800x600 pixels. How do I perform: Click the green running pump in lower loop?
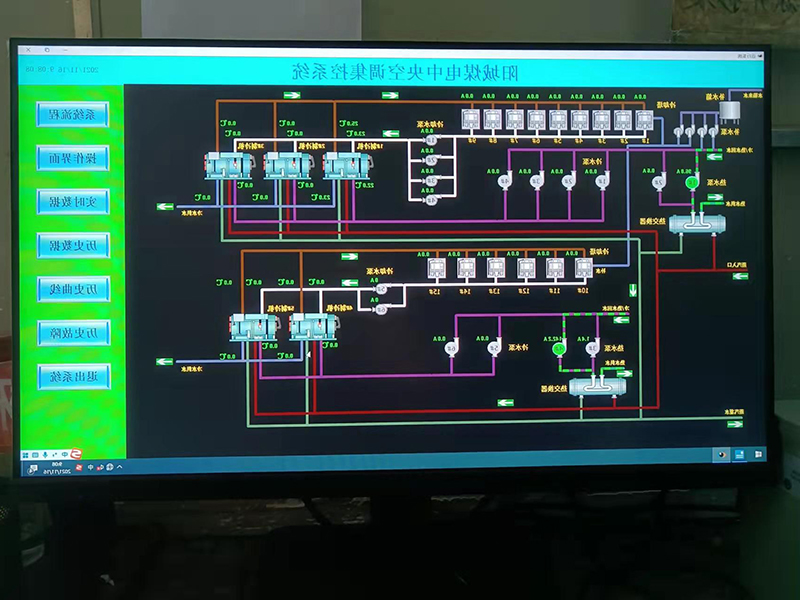click(x=558, y=348)
